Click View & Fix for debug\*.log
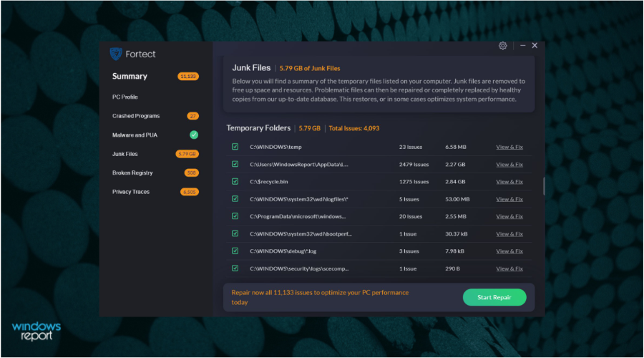The width and height of the screenshot is (644, 358). (509, 251)
